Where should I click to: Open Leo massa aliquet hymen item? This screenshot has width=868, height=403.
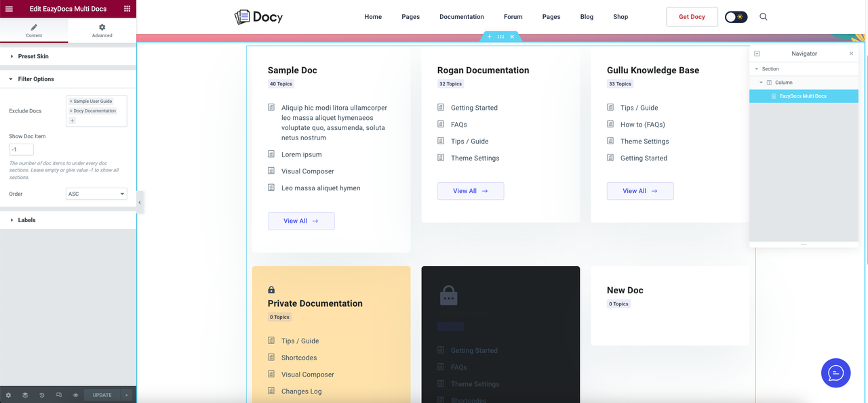(321, 188)
